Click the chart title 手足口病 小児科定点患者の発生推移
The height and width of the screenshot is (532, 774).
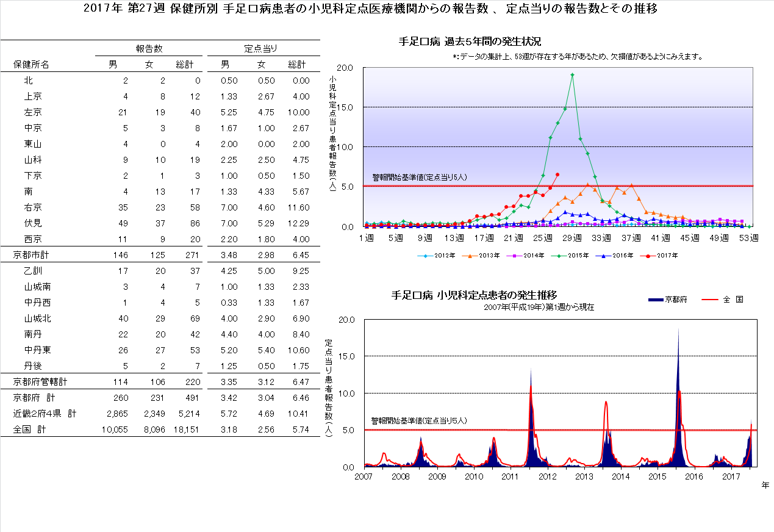click(x=474, y=296)
